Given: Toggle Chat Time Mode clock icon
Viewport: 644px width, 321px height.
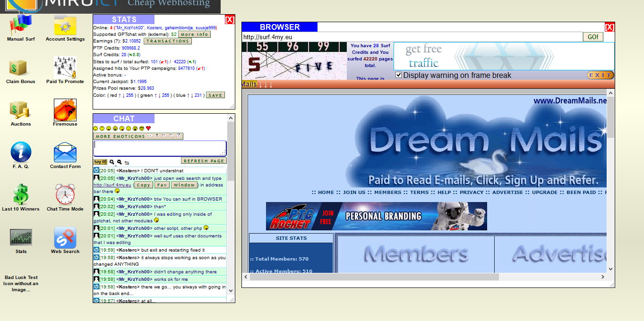Looking at the screenshot, I should coord(65,194).
